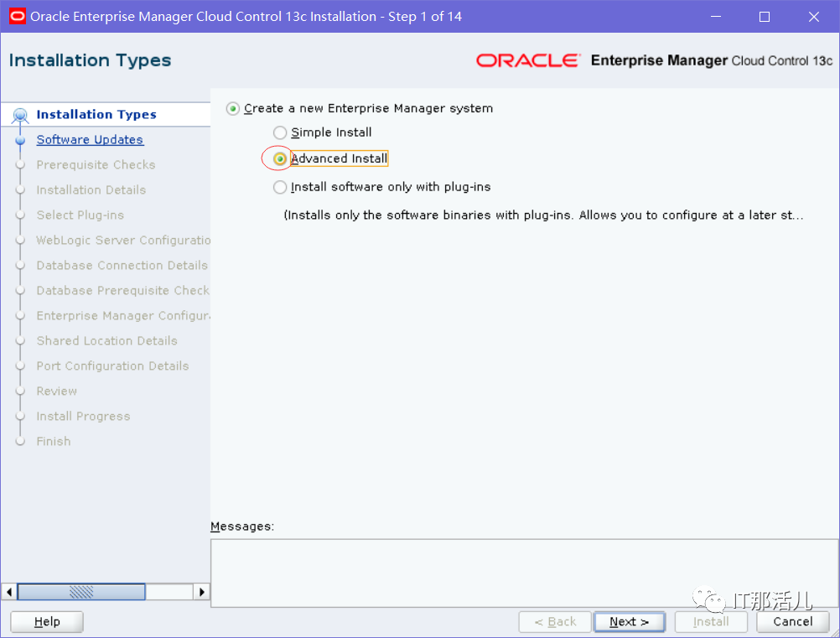Click the right arrow of sidebar scrollbar
The width and height of the screenshot is (840, 638).
[201, 592]
